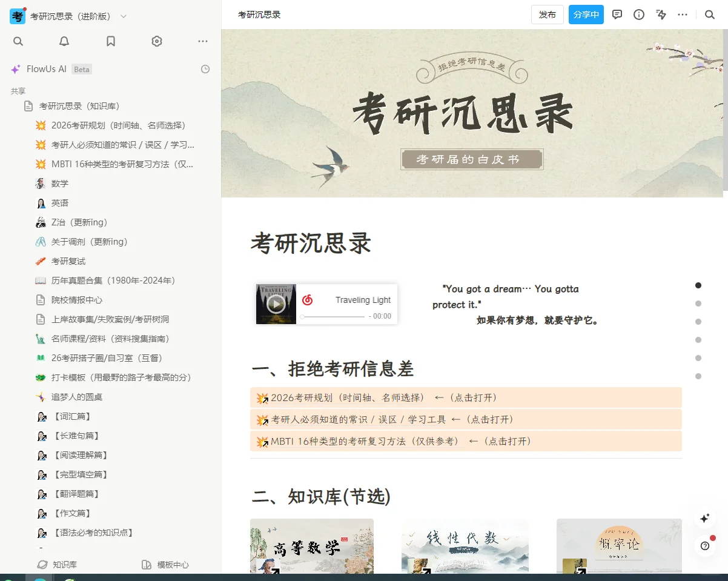The width and height of the screenshot is (728, 581).
Task: Open floating AI sparkle button
Action: (x=705, y=519)
